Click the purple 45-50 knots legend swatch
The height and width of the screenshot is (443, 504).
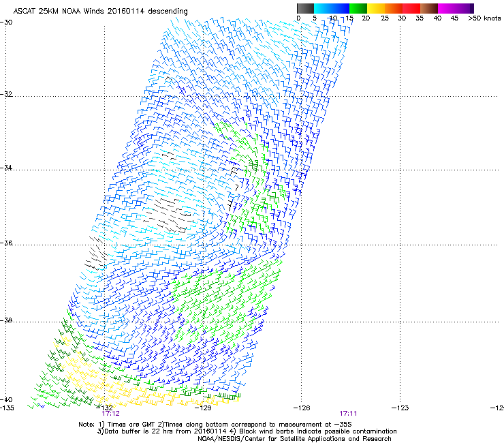click(464, 8)
